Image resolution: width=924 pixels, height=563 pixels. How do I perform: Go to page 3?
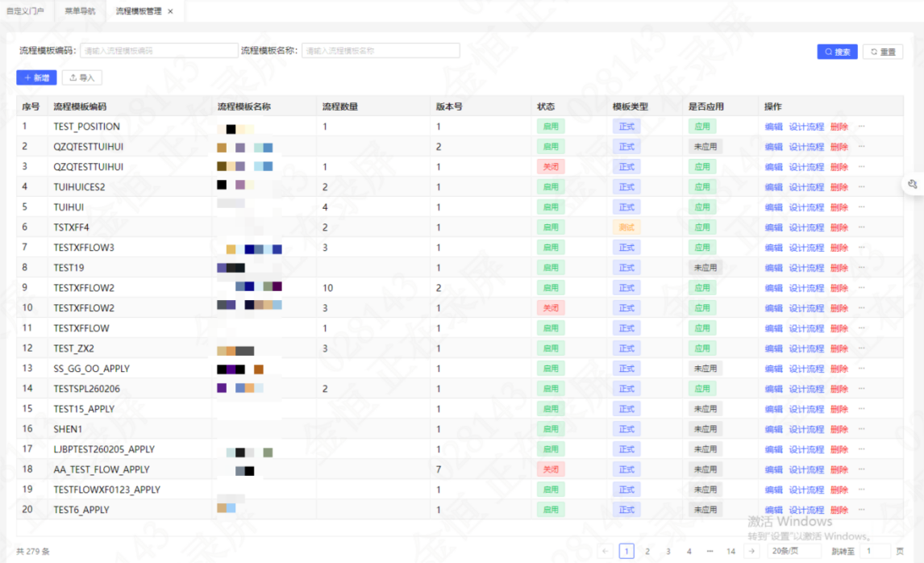(668, 551)
